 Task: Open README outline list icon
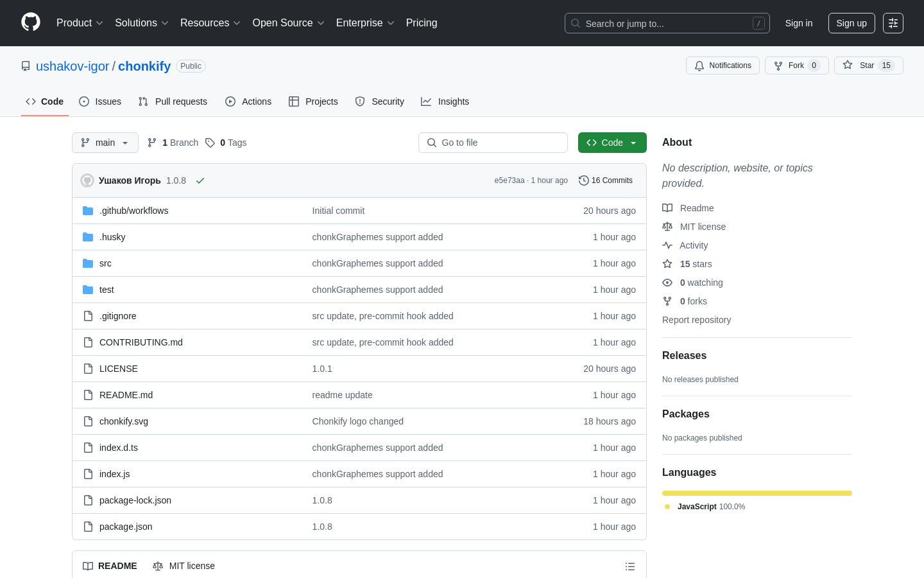click(630, 566)
